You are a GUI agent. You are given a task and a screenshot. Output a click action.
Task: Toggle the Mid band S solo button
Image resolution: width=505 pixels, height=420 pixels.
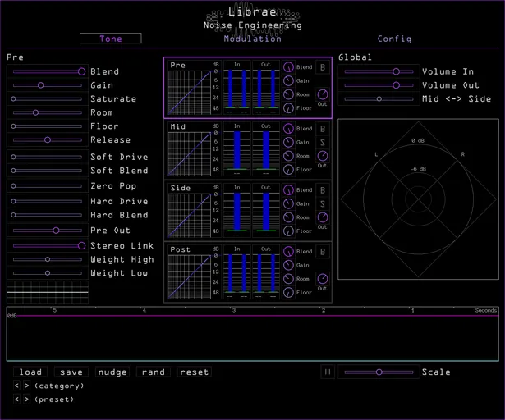point(323,142)
